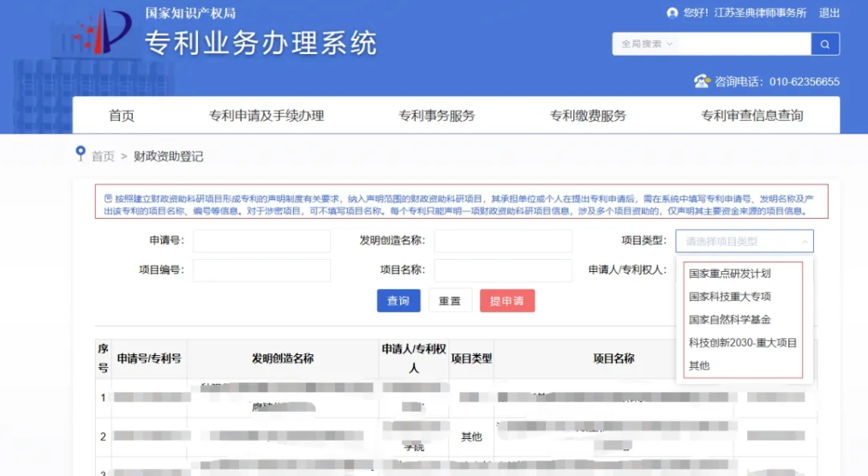Screen dimensions: 868x476
Task: Click the user avatar icon
Action: (673, 13)
